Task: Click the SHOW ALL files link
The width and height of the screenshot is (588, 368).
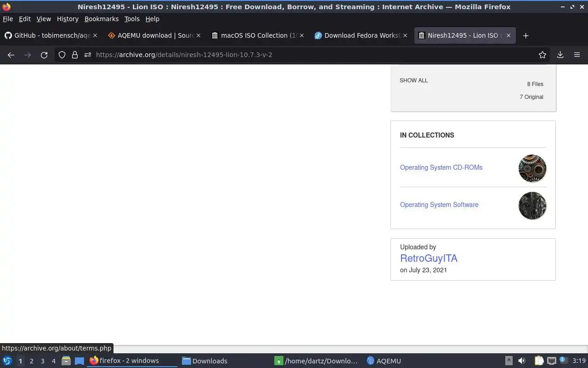Action: tap(413, 80)
